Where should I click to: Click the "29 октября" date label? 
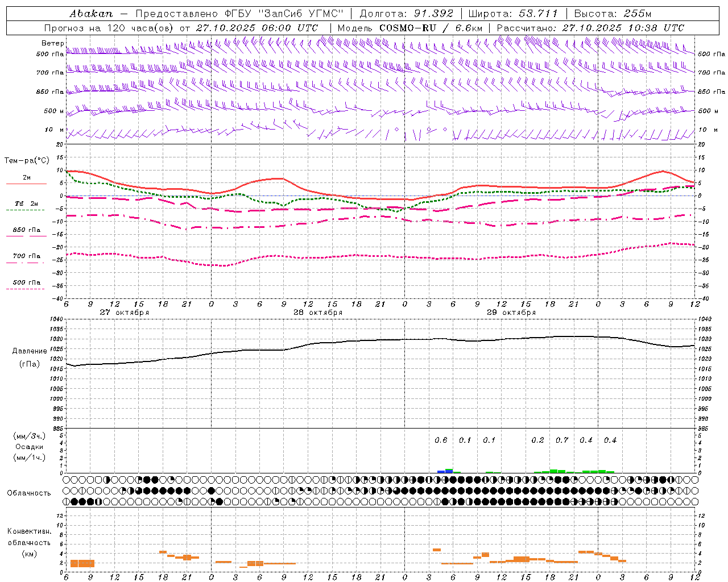click(511, 313)
